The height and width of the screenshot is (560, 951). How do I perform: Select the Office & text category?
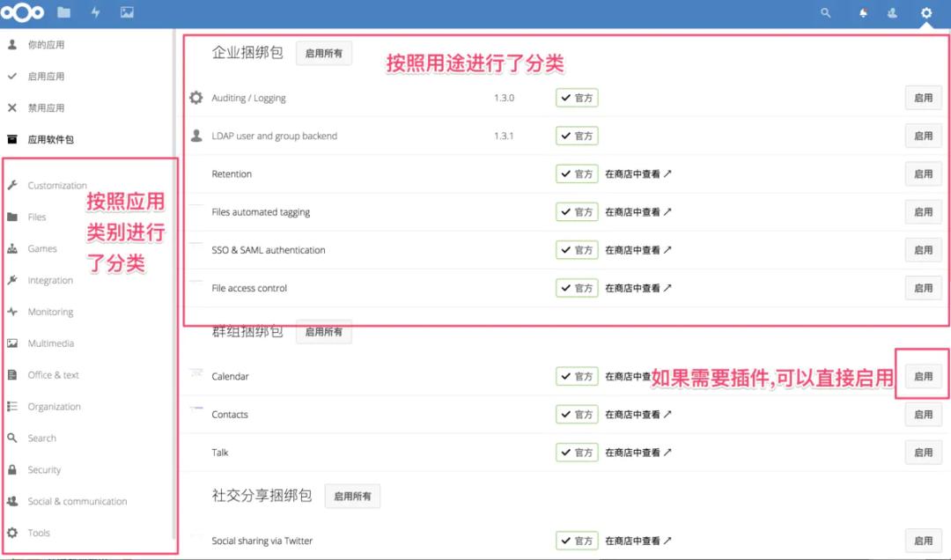(54, 374)
